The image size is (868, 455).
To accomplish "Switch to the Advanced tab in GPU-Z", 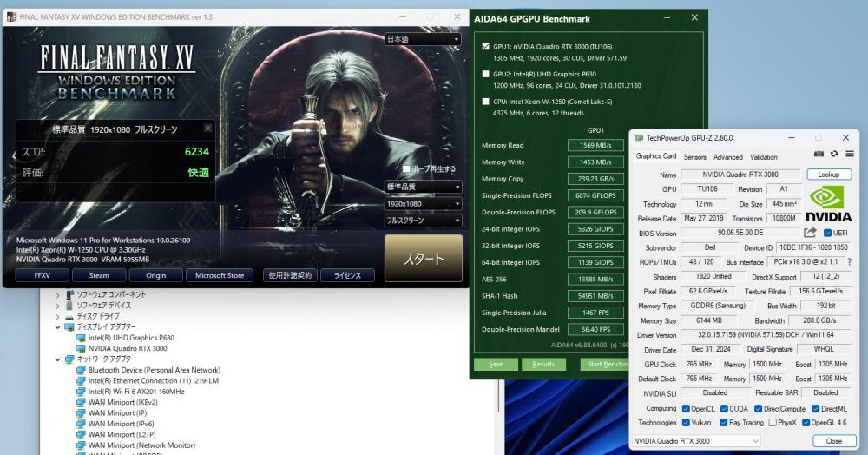I will pos(728,157).
